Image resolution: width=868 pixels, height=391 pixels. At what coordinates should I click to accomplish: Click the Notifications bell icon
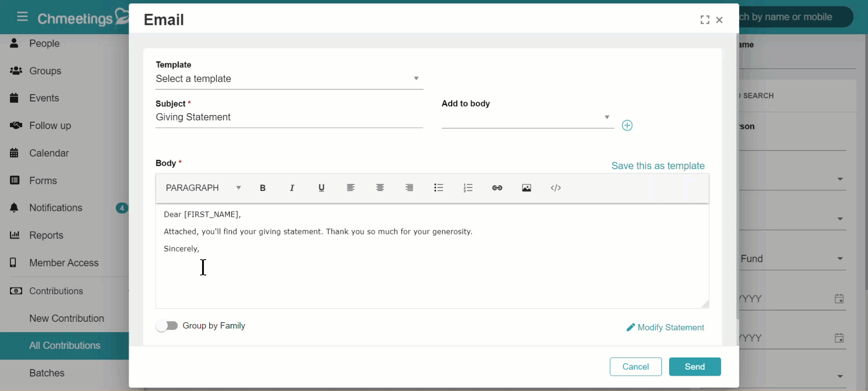14,208
